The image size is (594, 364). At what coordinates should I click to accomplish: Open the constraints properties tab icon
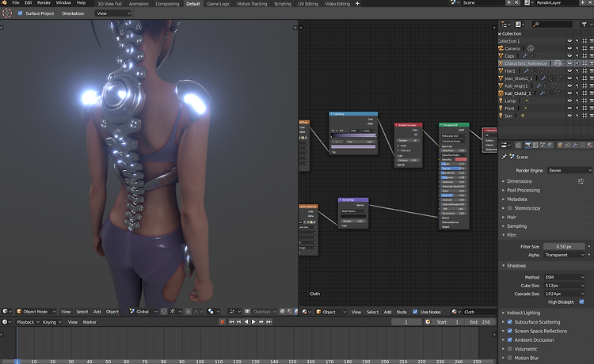(x=568, y=146)
